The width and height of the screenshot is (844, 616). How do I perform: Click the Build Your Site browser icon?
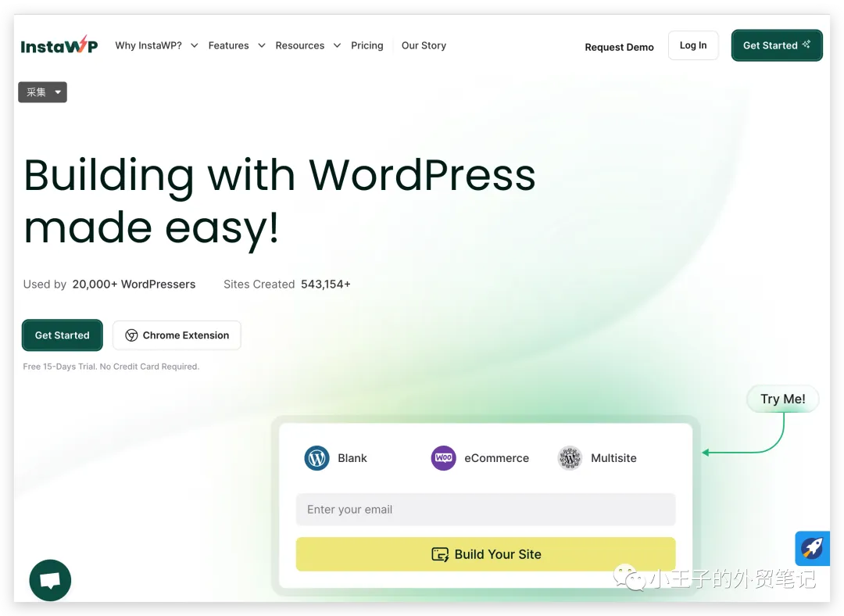coord(440,554)
